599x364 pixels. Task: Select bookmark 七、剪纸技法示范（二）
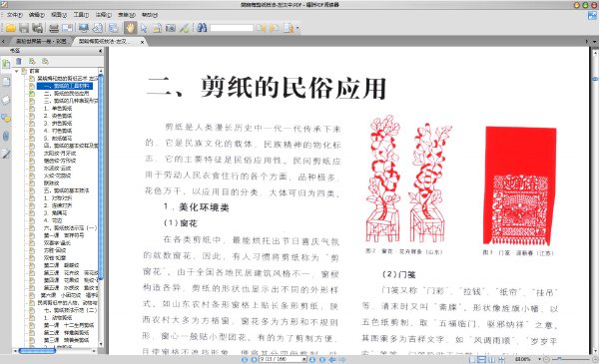coord(70,310)
